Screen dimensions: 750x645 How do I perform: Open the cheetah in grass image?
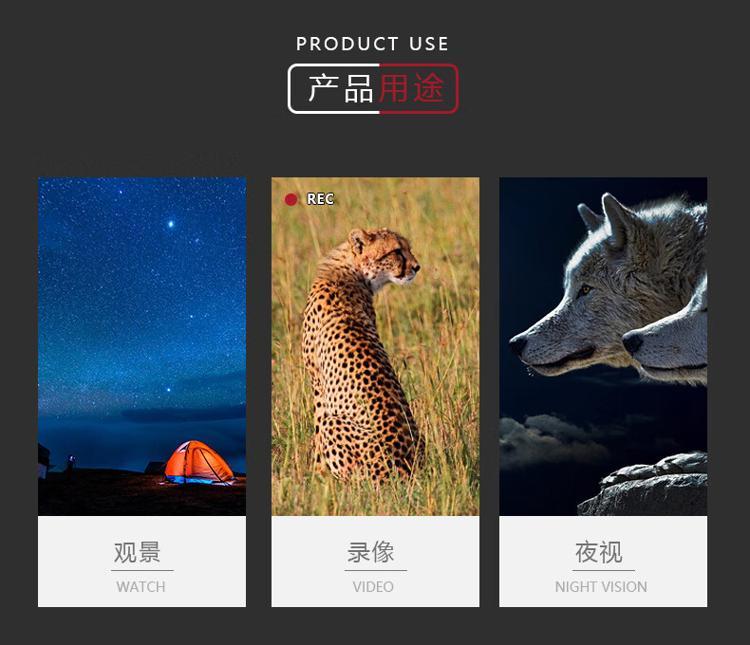point(375,346)
